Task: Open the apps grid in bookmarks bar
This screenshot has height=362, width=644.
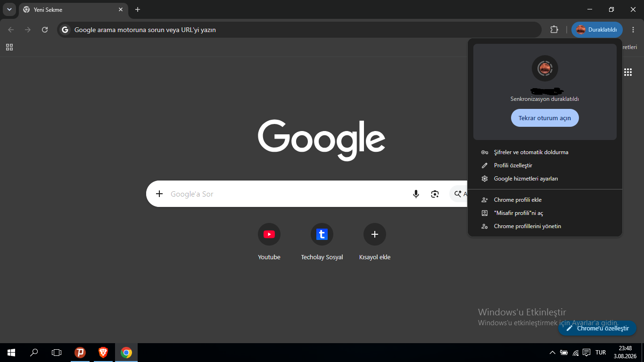Action: (9, 47)
